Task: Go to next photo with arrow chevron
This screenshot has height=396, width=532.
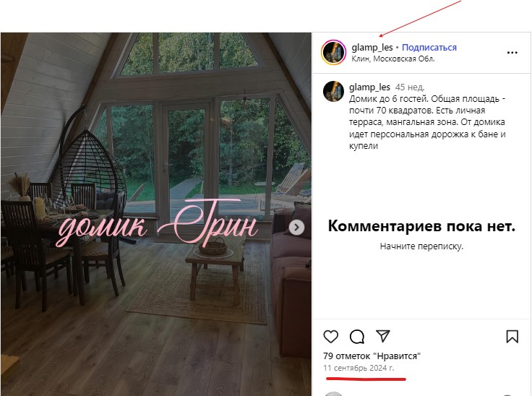Action: pyautogui.click(x=296, y=228)
